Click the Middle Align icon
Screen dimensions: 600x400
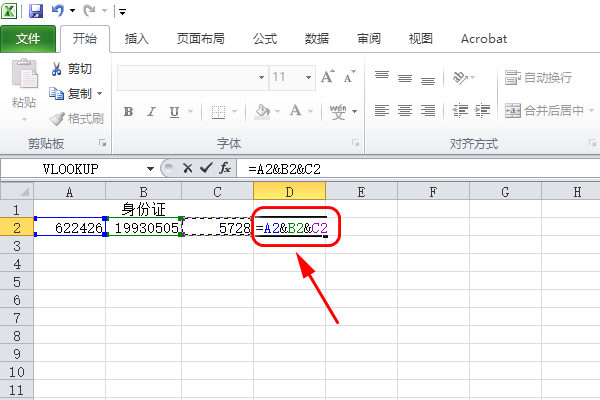(404, 78)
